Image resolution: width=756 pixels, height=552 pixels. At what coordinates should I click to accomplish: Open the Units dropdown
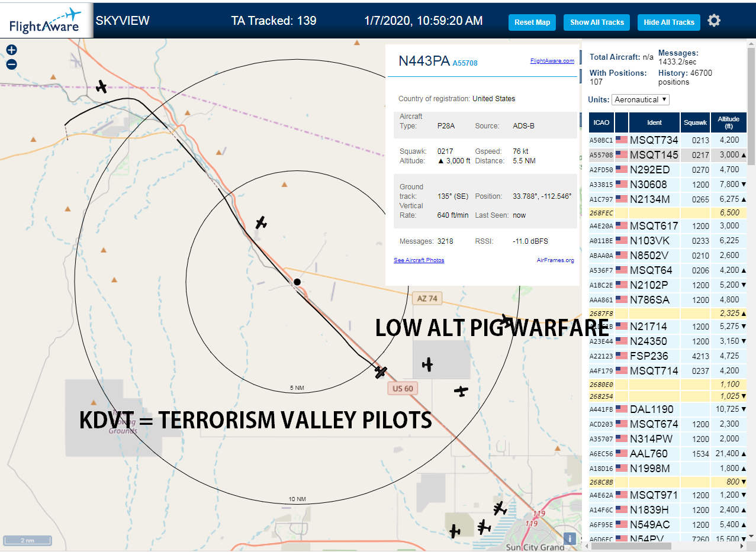pos(641,99)
